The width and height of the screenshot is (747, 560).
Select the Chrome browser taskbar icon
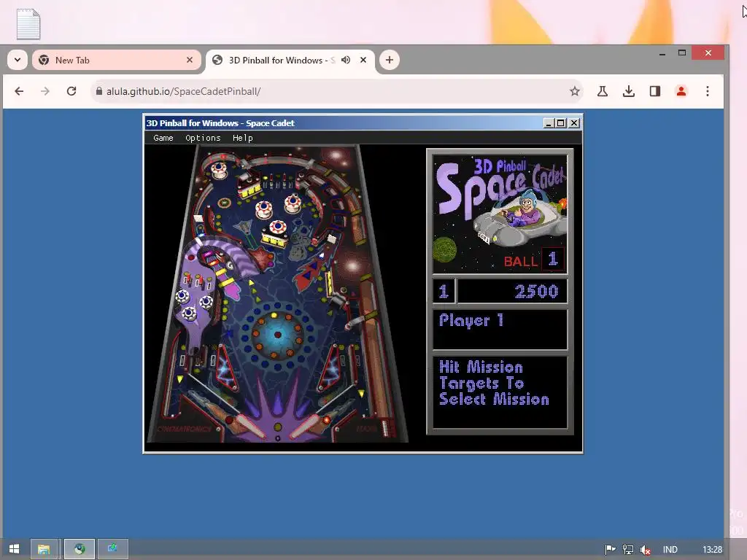click(x=79, y=549)
